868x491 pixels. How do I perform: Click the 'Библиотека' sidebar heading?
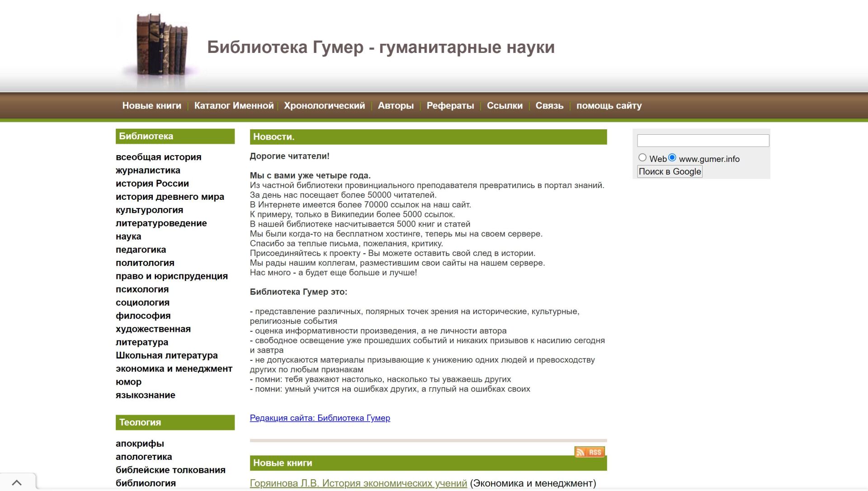(x=175, y=136)
